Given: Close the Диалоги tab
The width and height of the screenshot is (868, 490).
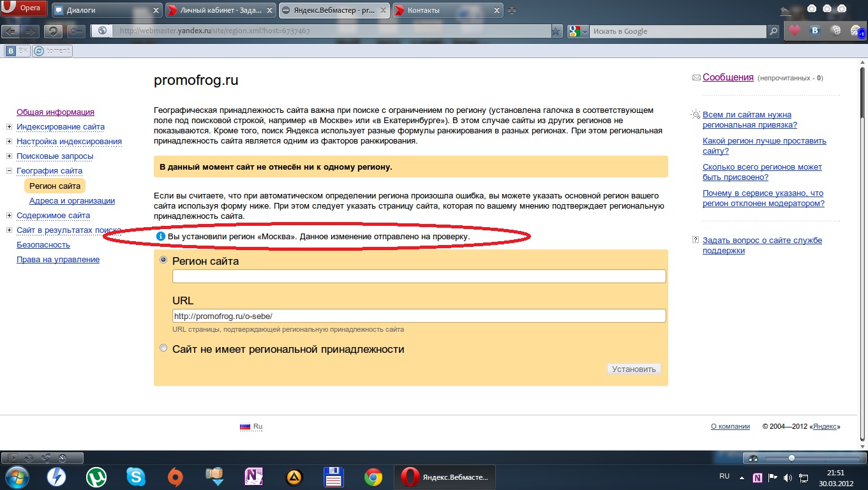Looking at the screenshot, I should (157, 10).
